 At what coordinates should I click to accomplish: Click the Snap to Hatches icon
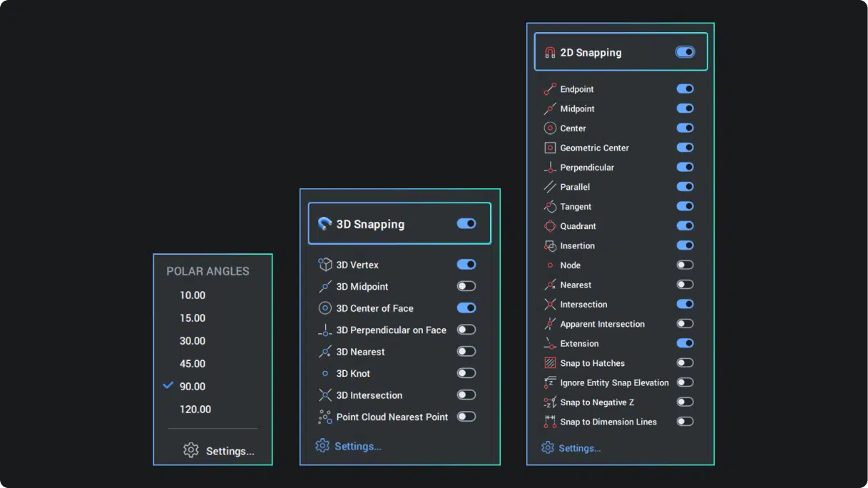[x=549, y=362]
